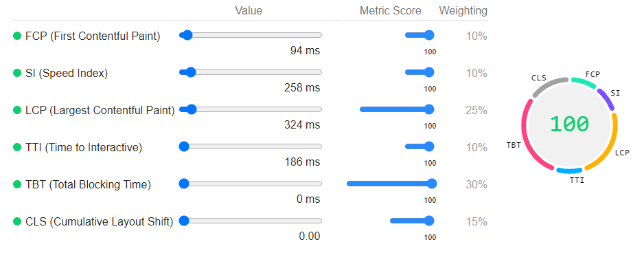Click the CLS value slider handle
The image size is (644, 253).
pos(184,221)
